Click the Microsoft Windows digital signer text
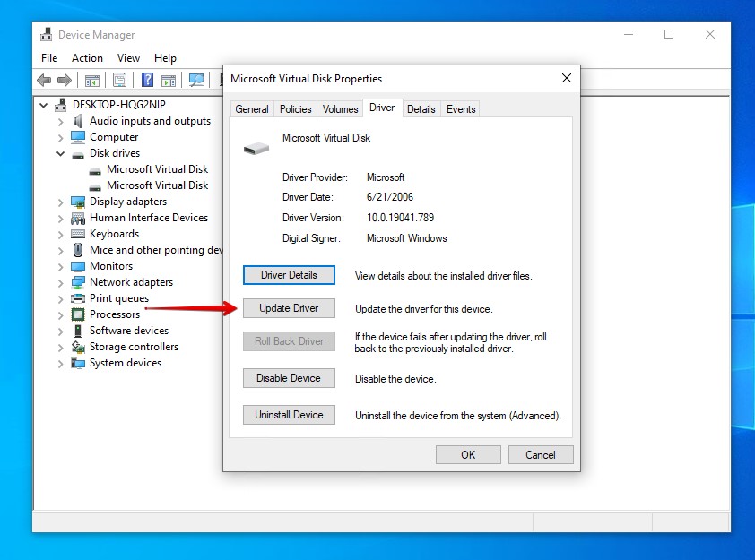Image resolution: width=755 pixels, height=560 pixels. click(x=407, y=238)
